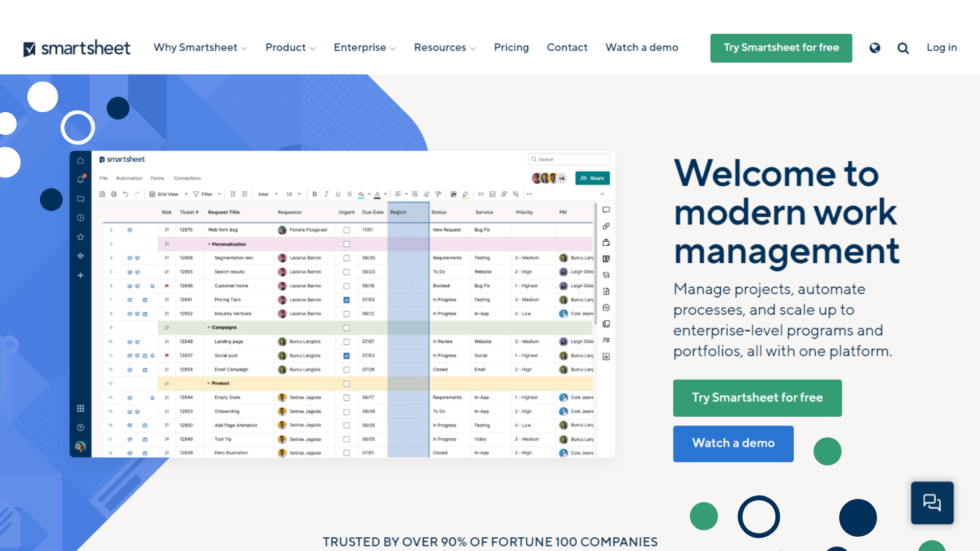Expand the Why Smartsheet menu

pos(200,47)
